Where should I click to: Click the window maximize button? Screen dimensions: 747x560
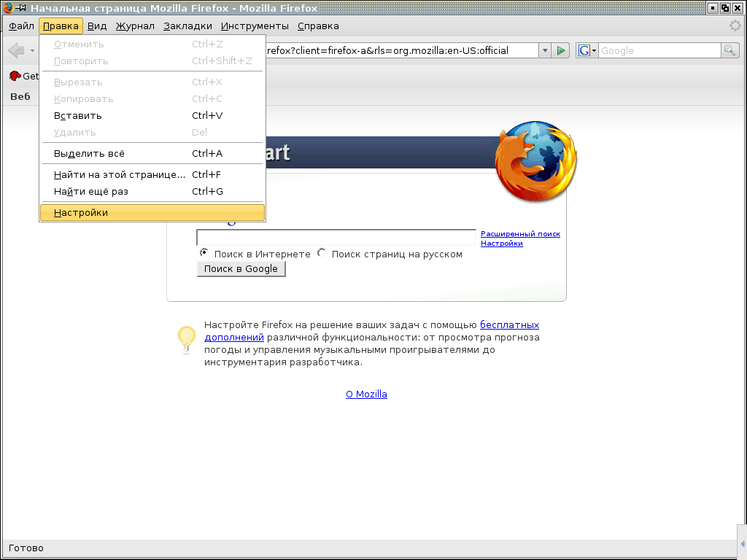(725, 7)
